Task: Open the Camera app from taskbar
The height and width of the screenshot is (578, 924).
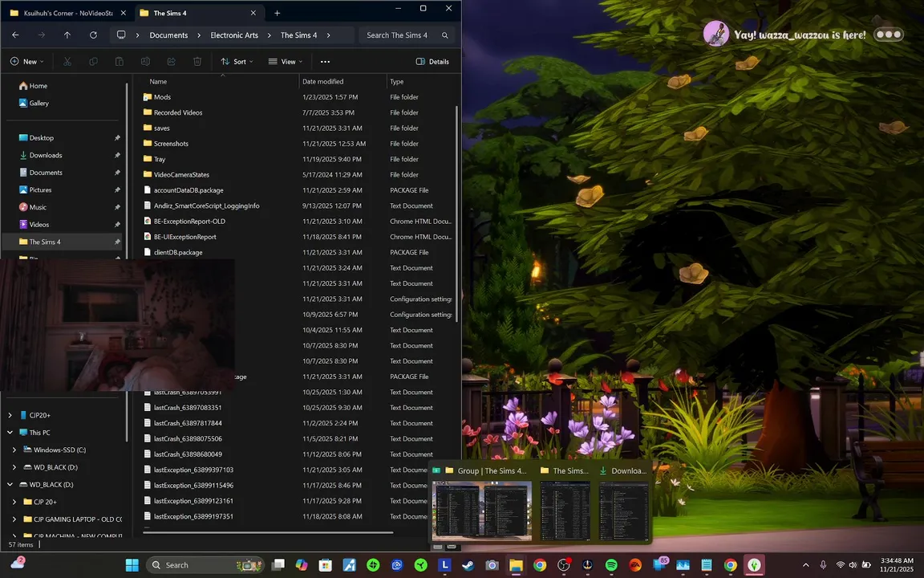Action: pyautogui.click(x=492, y=565)
